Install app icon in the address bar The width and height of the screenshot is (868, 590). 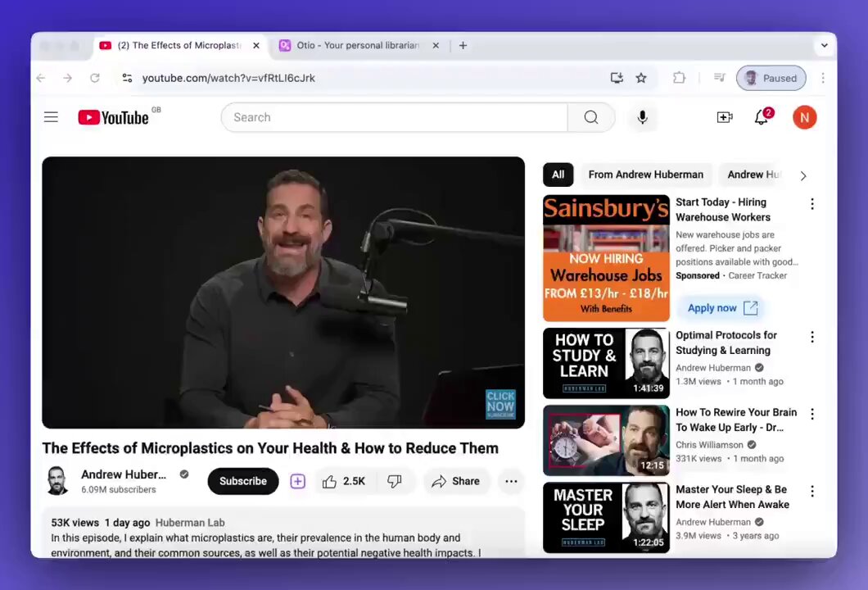617,78
